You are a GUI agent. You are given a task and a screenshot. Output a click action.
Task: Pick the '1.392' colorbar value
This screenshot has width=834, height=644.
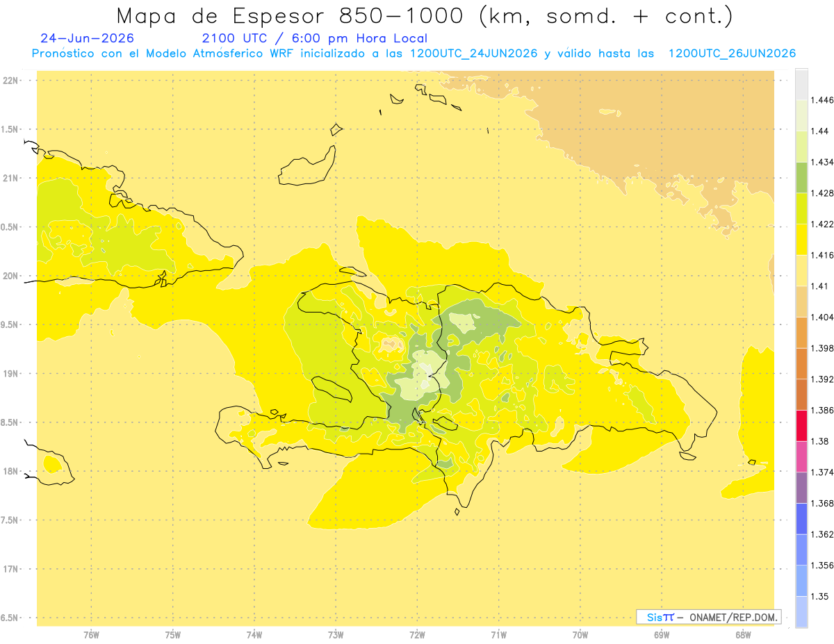(822, 379)
